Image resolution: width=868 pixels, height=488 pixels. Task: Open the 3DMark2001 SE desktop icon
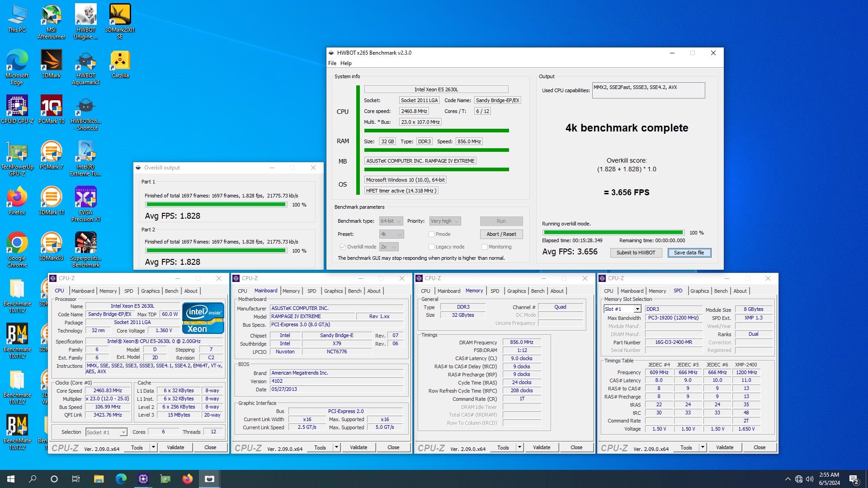pyautogui.click(x=120, y=22)
